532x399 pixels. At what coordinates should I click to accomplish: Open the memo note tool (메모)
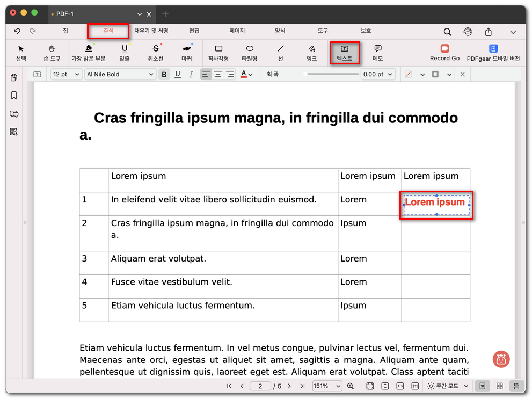point(377,53)
